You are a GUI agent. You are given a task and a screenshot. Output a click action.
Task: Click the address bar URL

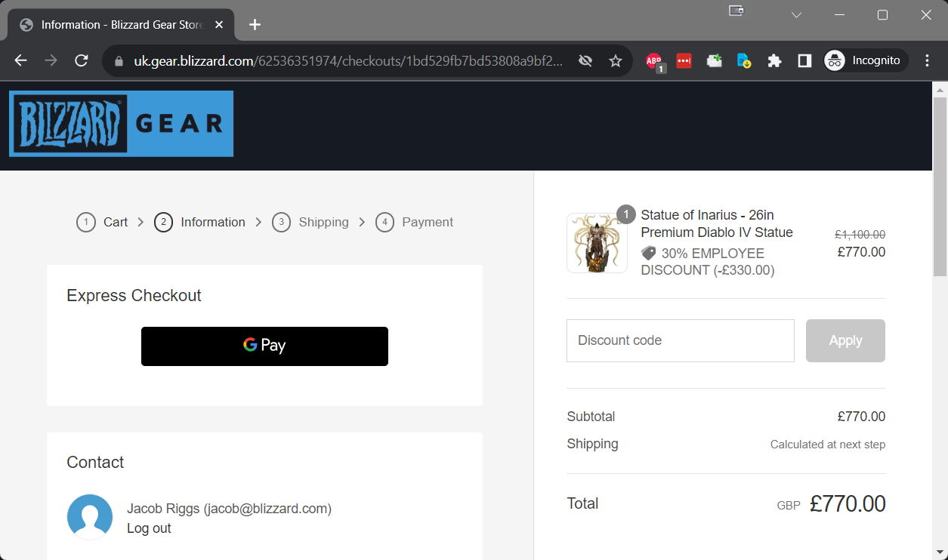[x=348, y=61]
